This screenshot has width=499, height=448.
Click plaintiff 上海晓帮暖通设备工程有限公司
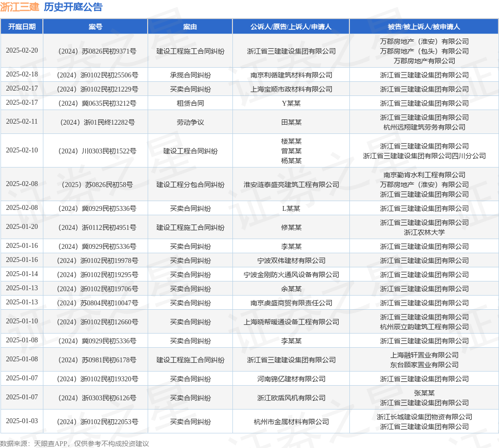[291, 322]
